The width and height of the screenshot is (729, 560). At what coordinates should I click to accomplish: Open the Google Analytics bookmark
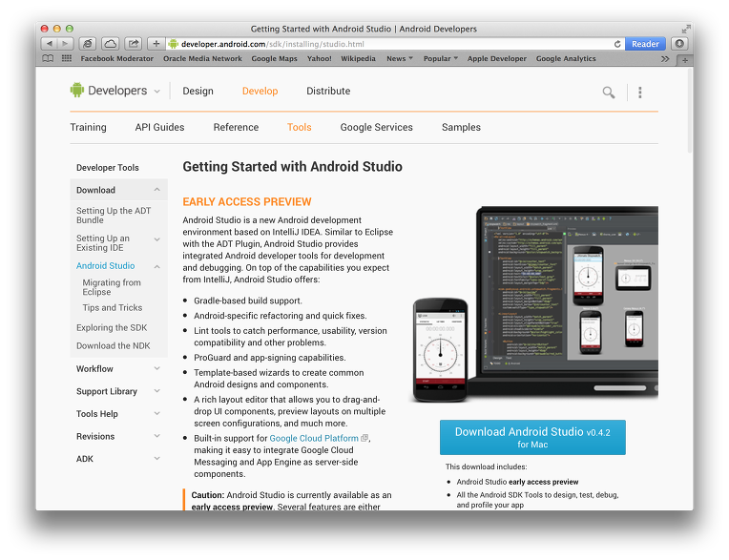pyautogui.click(x=566, y=58)
